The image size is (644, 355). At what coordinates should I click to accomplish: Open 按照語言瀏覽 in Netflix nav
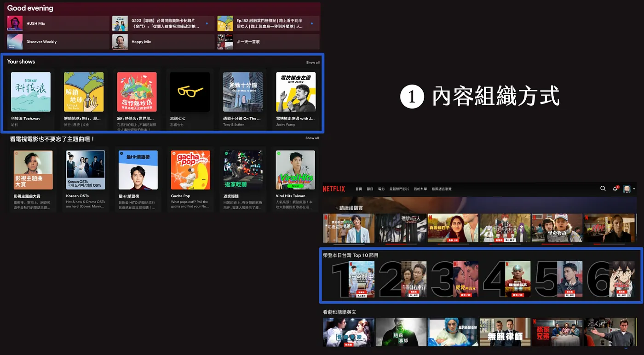pyautogui.click(x=442, y=189)
